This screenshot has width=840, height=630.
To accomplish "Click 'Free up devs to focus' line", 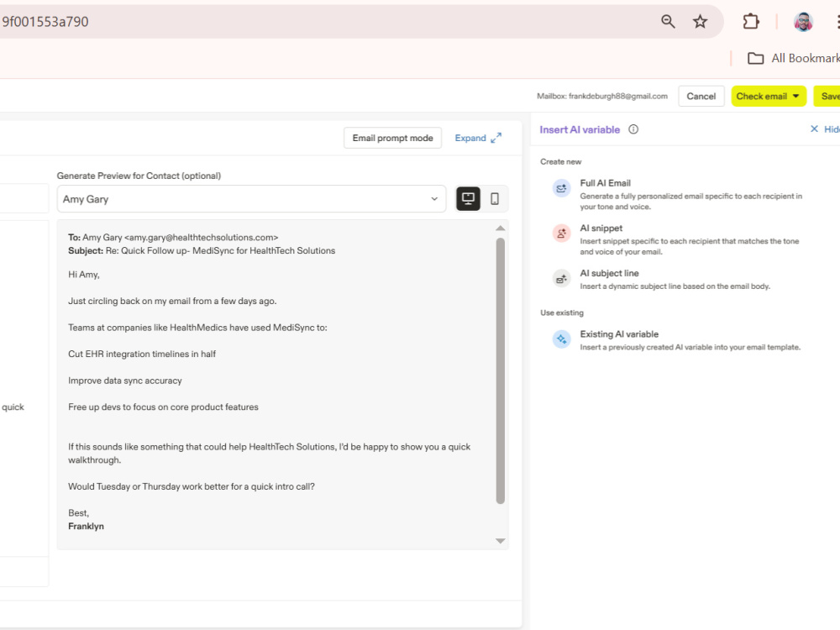I will click(x=163, y=407).
